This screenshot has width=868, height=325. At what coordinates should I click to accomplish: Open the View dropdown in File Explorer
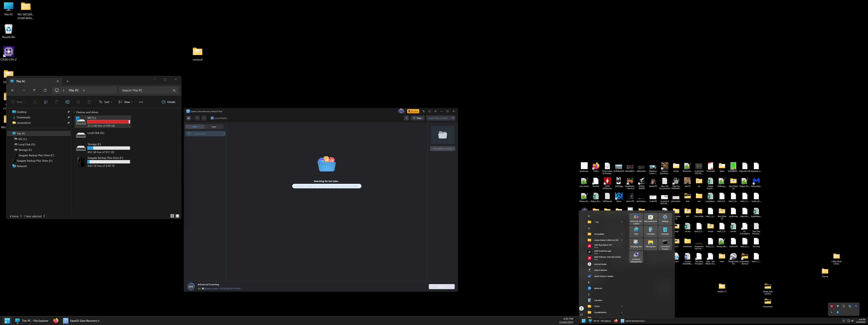click(x=126, y=102)
